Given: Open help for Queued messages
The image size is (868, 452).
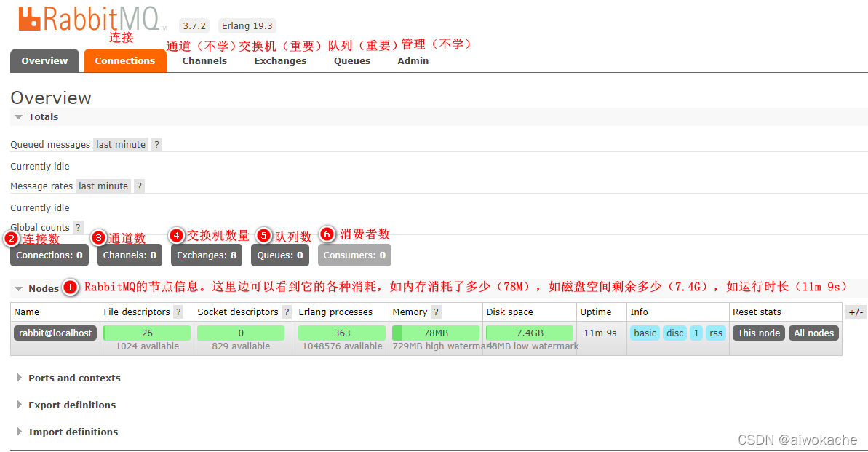Looking at the screenshot, I should pos(157,145).
